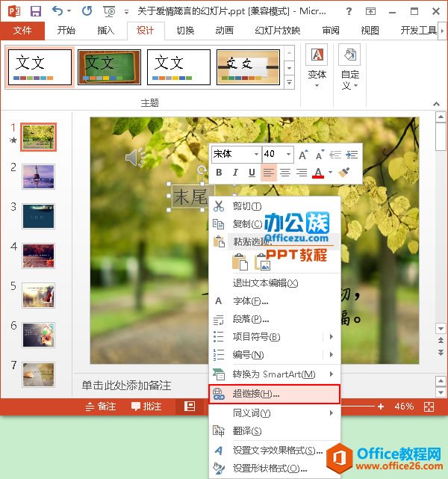The height and width of the screenshot is (479, 448).
Task: Toggle align right in mini toolbar
Action: [302, 173]
